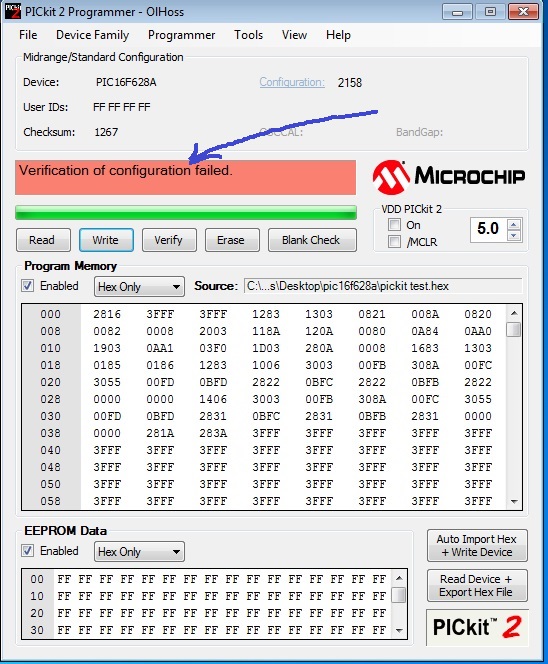Click program memory cell 2003 in row 008

(x=213, y=331)
